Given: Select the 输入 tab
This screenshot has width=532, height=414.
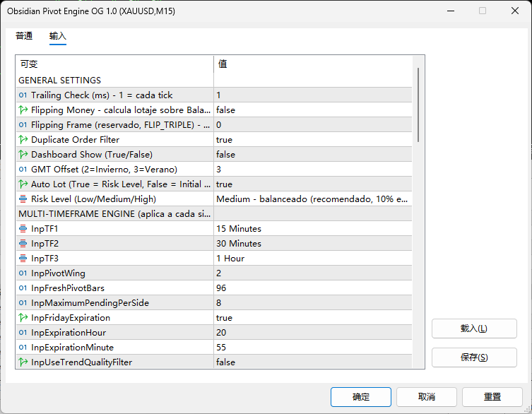Looking at the screenshot, I should [58, 35].
